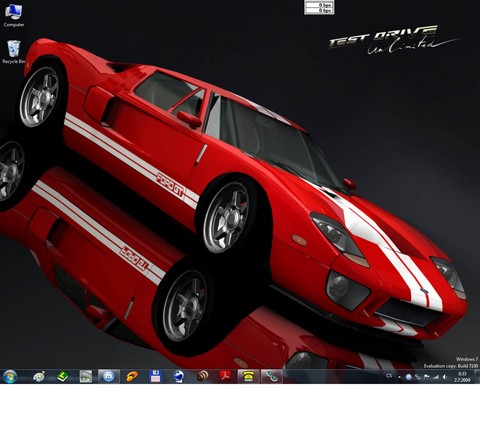Viewport: 480px width, 432px height.
Task: Open the clock showing 2.7.2009
Action: 462,377
